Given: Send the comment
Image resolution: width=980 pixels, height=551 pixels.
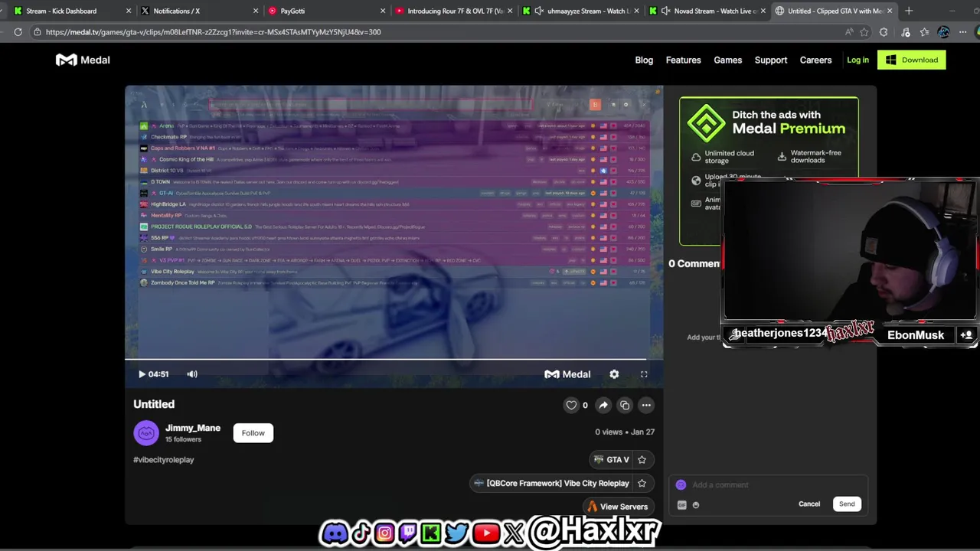Looking at the screenshot, I should click(x=847, y=504).
